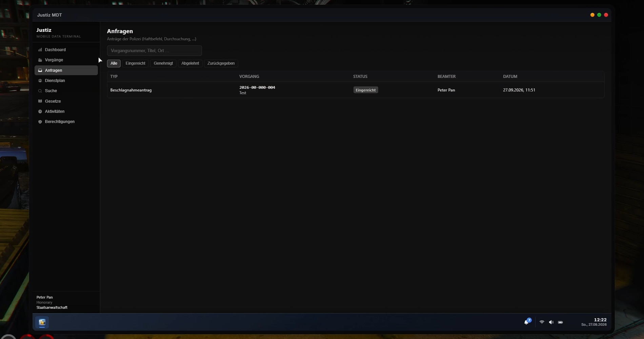This screenshot has width=644, height=339.
Task: Click the date 27.09.2026, 11:51
Action: 519,90
